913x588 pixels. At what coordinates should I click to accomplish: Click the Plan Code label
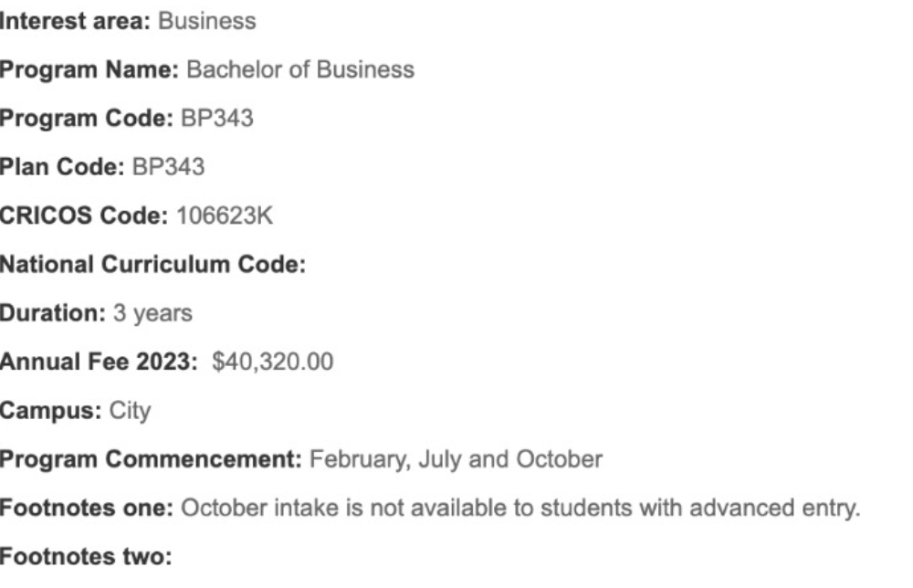[x=62, y=167]
